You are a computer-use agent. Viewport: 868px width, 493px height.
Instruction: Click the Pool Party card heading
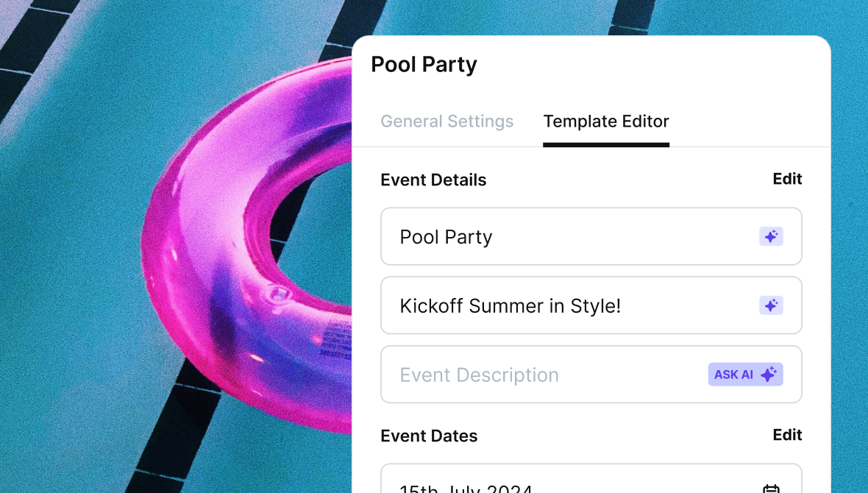coord(424,64)
